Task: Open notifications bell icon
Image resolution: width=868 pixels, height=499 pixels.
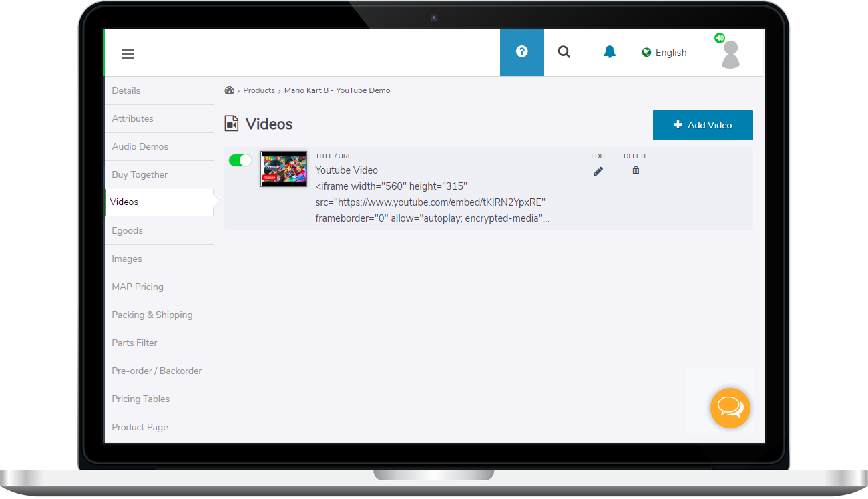Action: (609, 52)
